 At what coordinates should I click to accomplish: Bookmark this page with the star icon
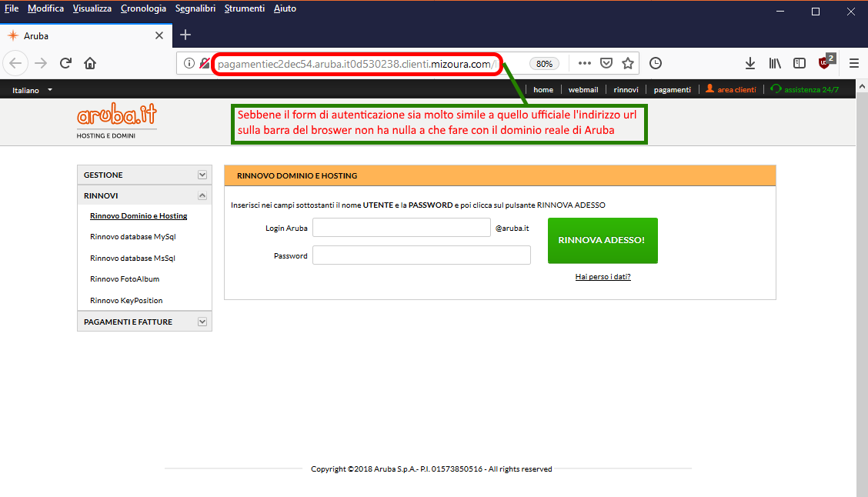point(628,63)
